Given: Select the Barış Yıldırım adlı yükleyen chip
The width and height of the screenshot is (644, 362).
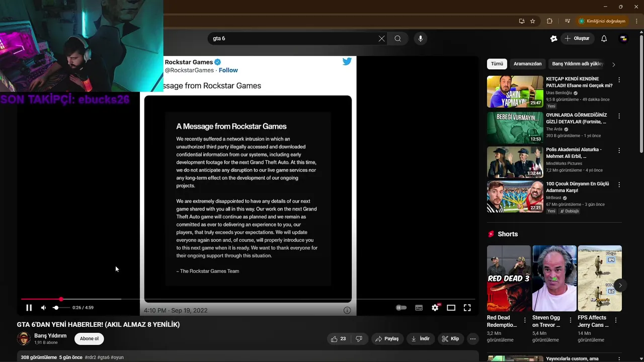Looking at the screenshot, I should click(x=577, y=64).
